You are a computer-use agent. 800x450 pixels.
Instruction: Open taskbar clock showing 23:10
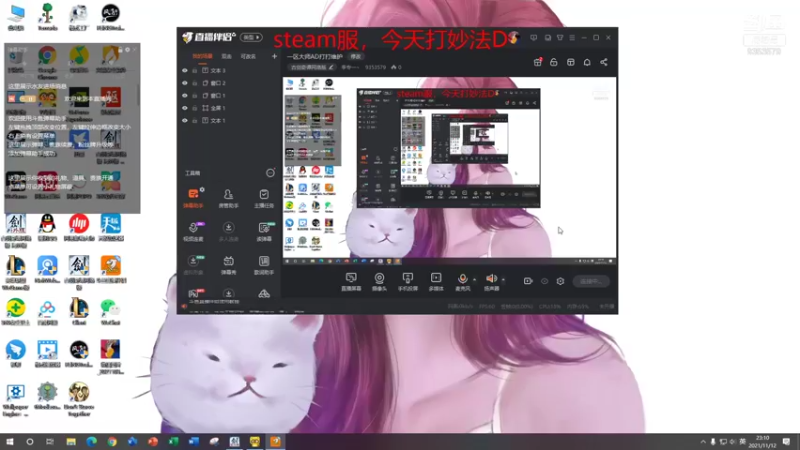[762, 442]
